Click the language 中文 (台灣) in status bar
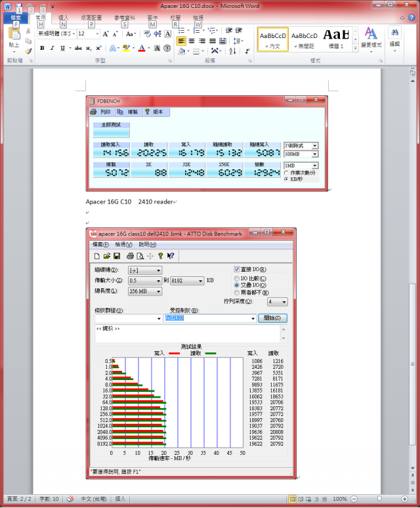The width and height of the screenshot is (420, 508). (94, 499)
